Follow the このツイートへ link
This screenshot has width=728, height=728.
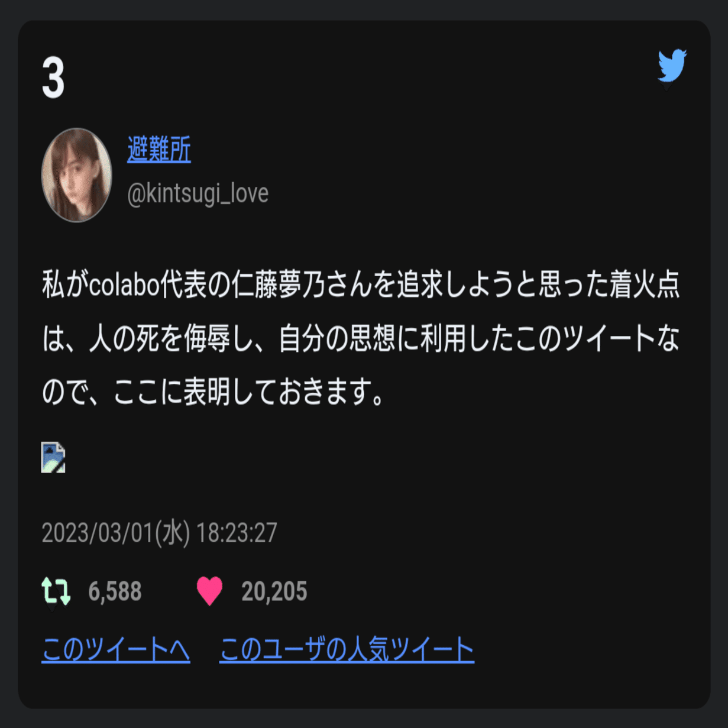[x=116, y=649]
